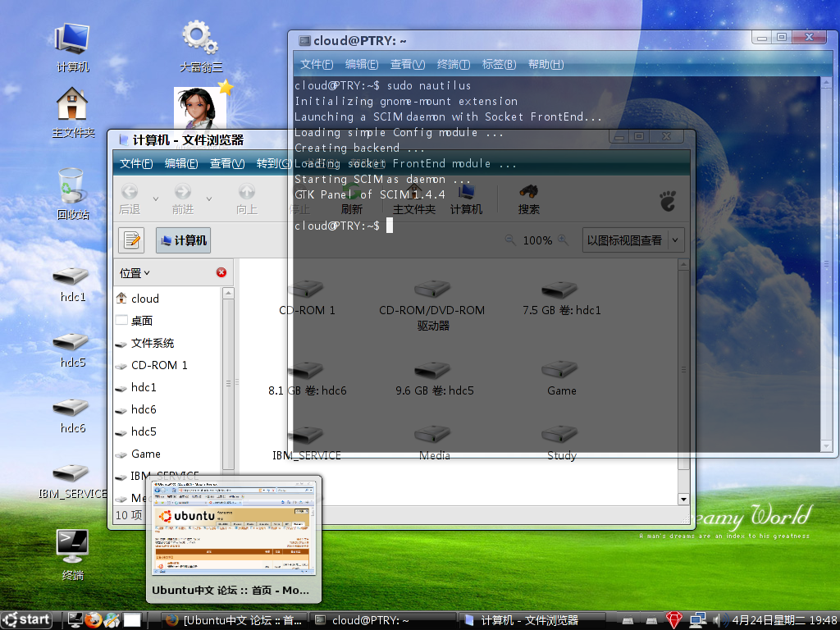Screen dimensions: 840x630
Task: Select the Game drive in main pane
Action: pos(561,378)
